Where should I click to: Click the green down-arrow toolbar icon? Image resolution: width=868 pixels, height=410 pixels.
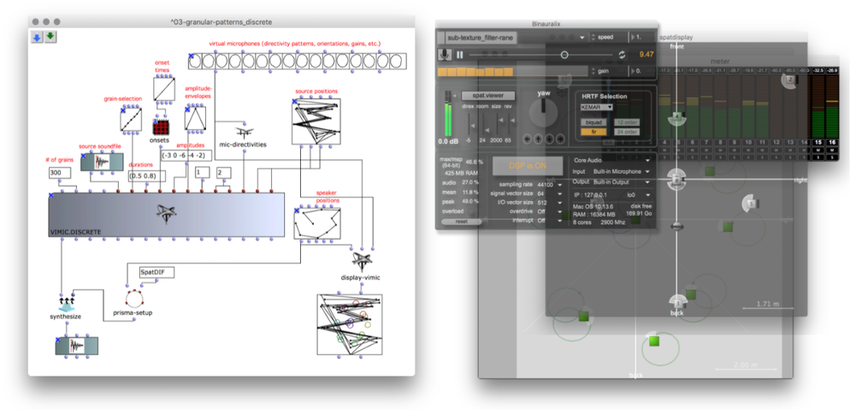coord(50,37)
